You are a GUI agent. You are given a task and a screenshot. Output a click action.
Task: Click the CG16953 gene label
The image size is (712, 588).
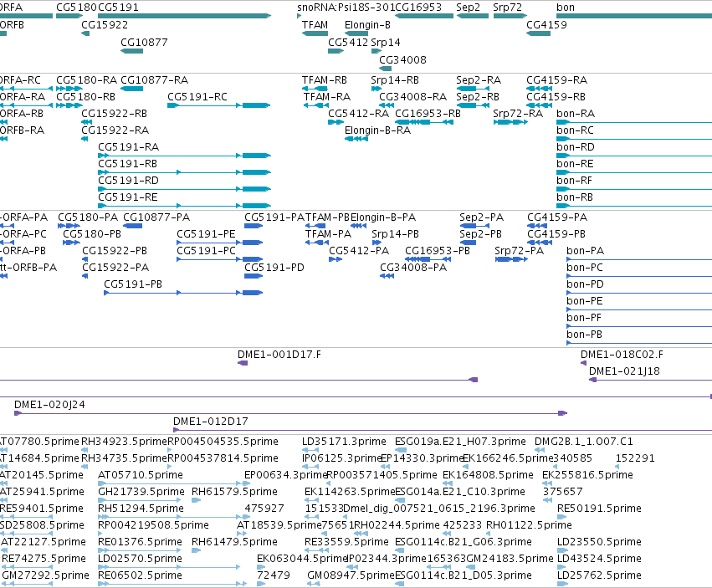[x=418, y=8]
